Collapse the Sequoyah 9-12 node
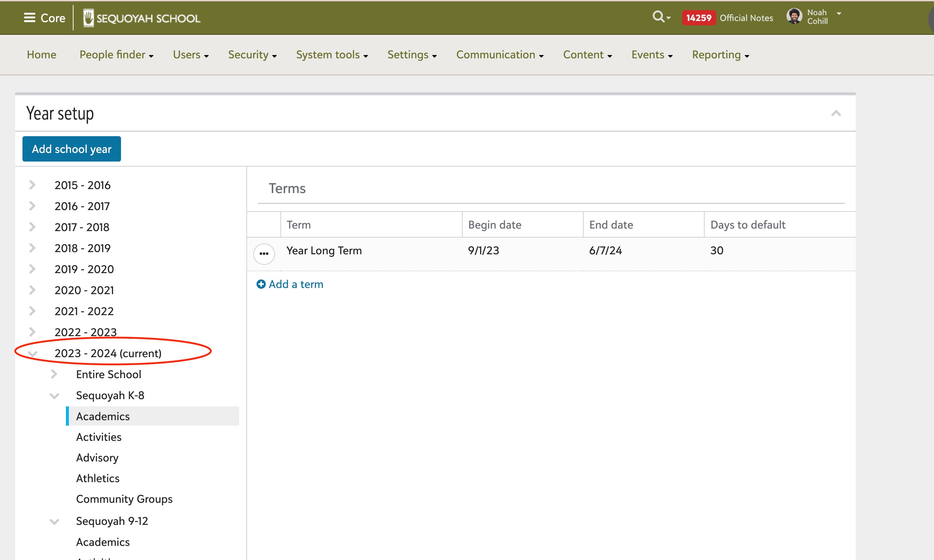 point(54,521)
